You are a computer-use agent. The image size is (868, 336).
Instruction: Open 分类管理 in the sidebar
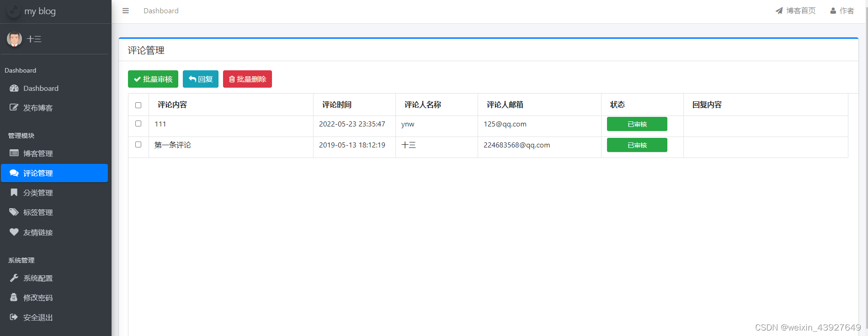54,193
